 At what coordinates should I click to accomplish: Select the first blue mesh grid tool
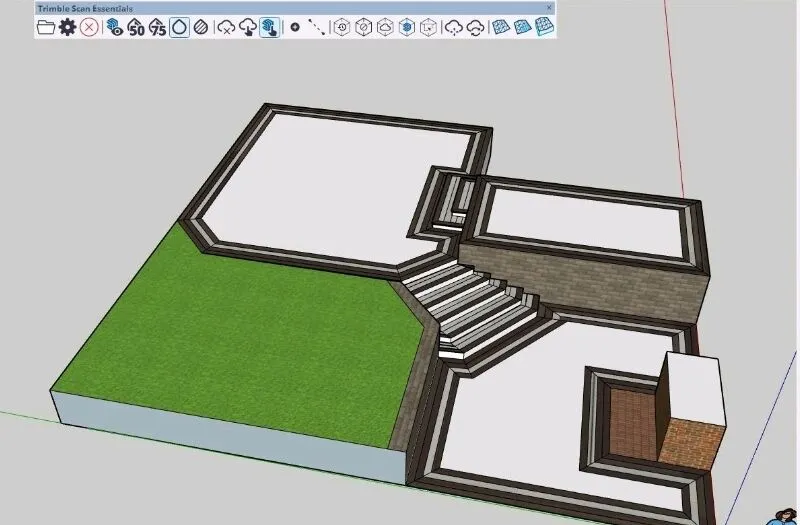tap(501, 27)
